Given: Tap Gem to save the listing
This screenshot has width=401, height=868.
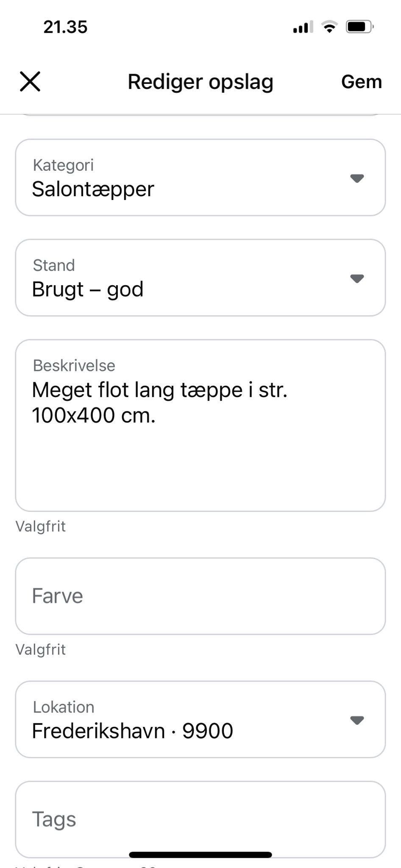Looking at the screenshot, I should (x=361, y=82).
